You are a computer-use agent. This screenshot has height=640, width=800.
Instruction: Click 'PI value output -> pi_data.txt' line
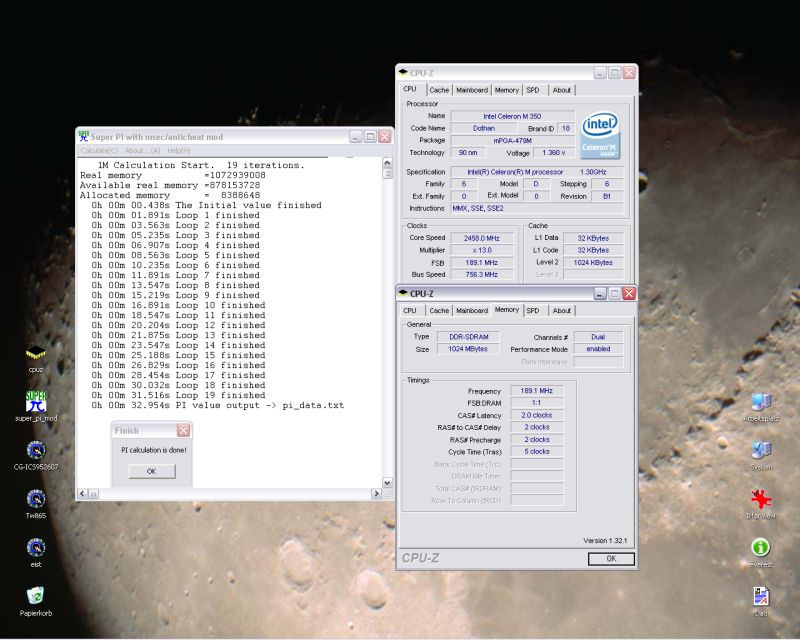[218, 406]
